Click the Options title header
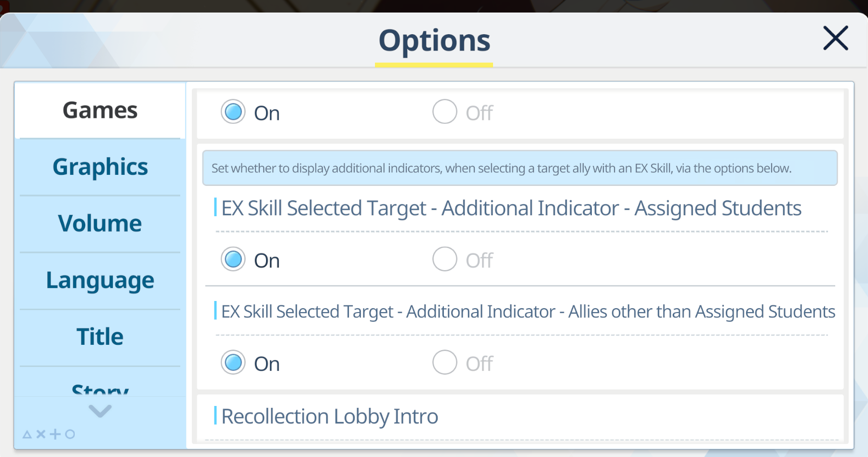Screen dimensions: 868x457 click(x=434, y=40)
